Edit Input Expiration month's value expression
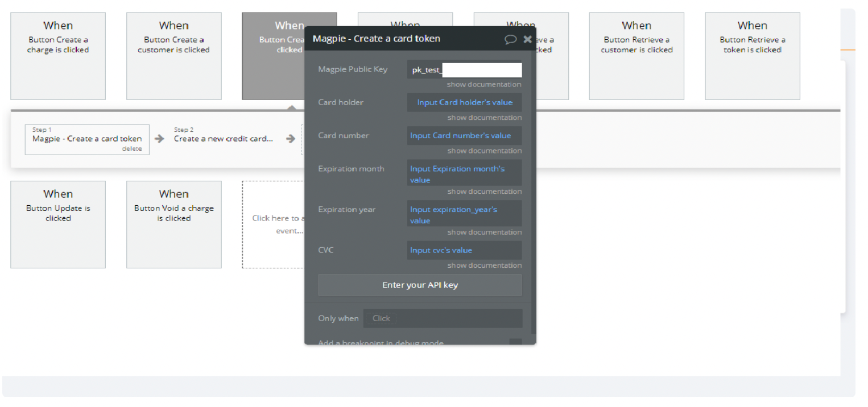The image size is (868, 407). coord(465,173)
